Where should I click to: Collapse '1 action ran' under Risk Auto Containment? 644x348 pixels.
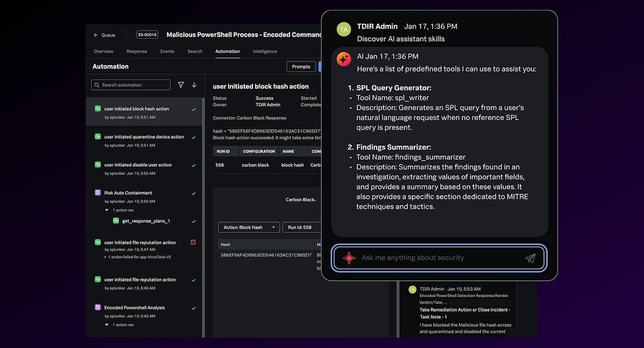tap(107, 210)
